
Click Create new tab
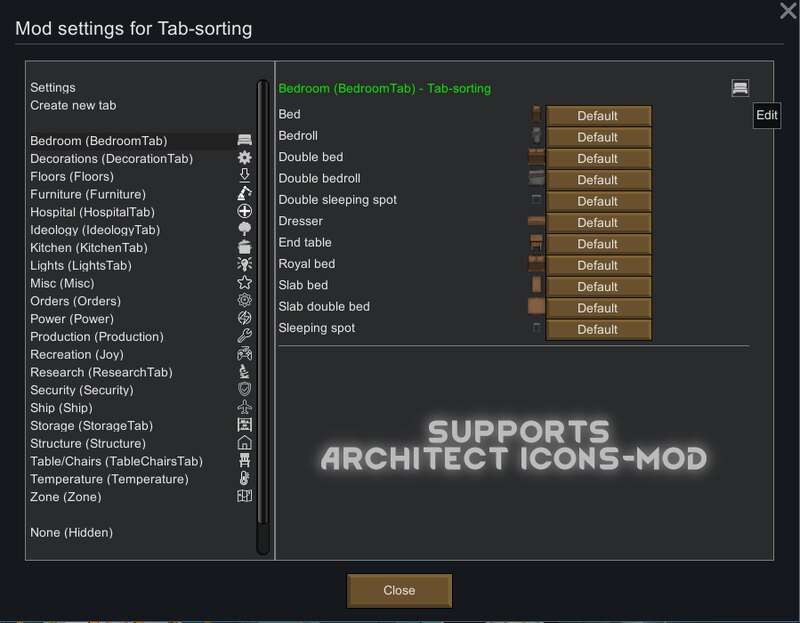(73, 105)
